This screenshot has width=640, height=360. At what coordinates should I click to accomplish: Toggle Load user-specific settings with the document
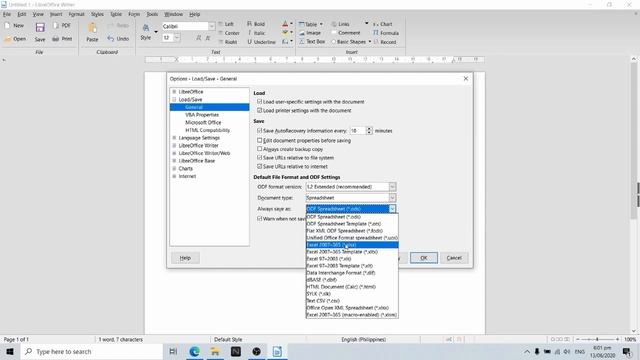pyautogui.click(x=260, y=101)
